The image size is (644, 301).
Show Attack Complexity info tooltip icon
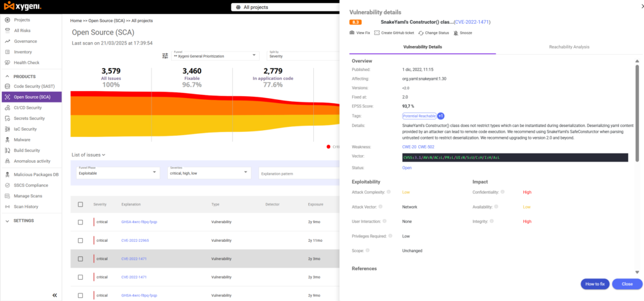[x=389, y=192]
